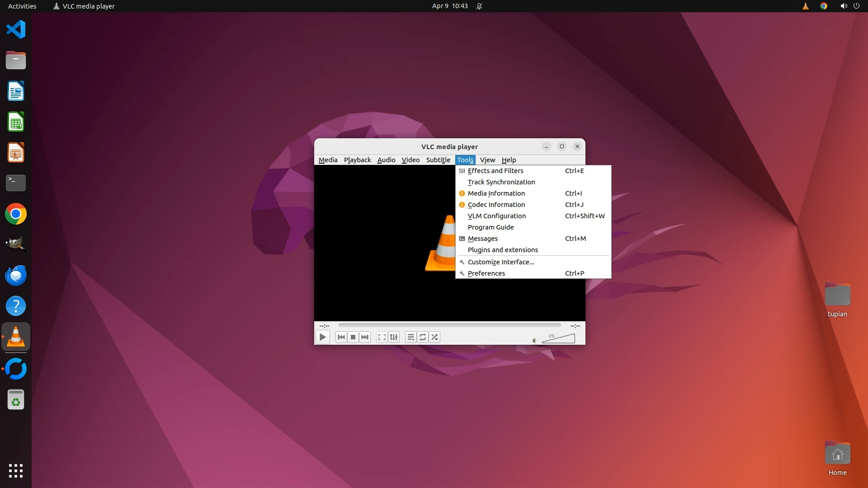Show extended settings from control bar
The width and height of the screenshot is (868, 488).
click(x=394, y=337)
